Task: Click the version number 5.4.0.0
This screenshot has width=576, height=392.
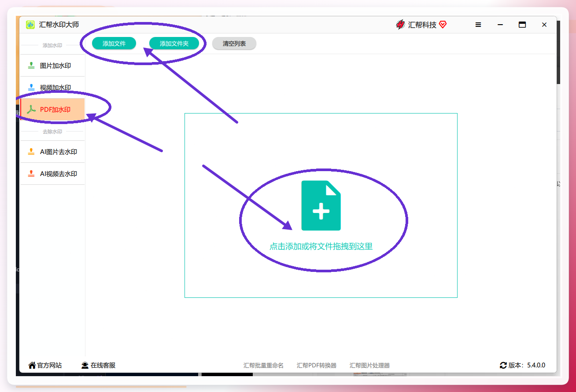Action: pyautogui.click(x=536, y=365)
